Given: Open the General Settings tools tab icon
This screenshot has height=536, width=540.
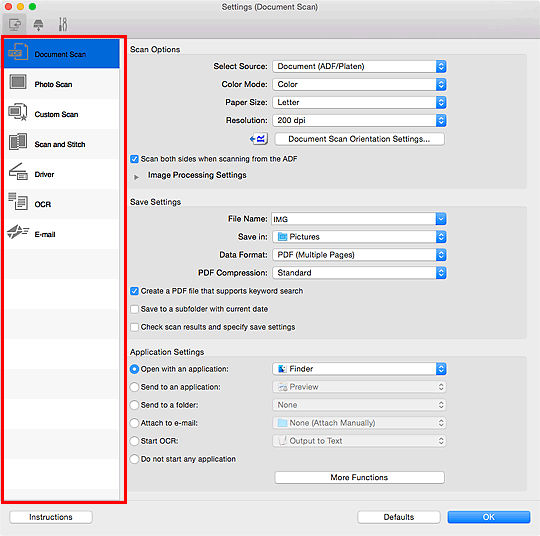Looking at the screenshot, I should coord(63,24).
